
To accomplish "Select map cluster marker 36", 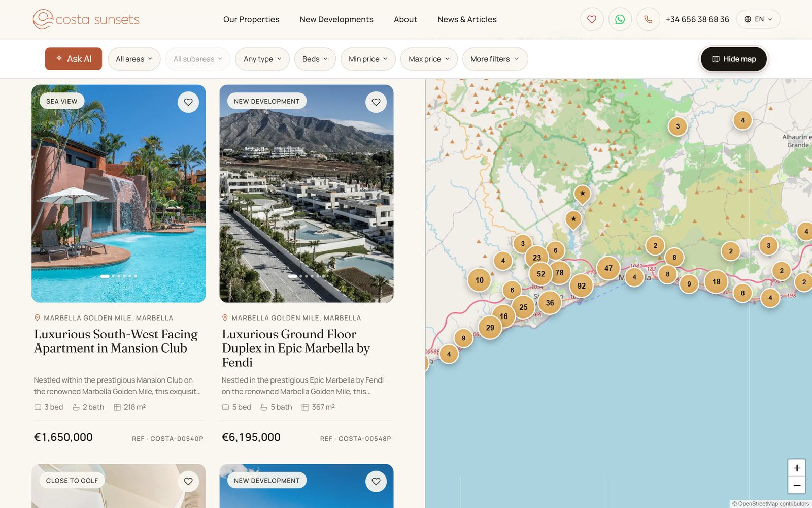I will click(550, 303).
